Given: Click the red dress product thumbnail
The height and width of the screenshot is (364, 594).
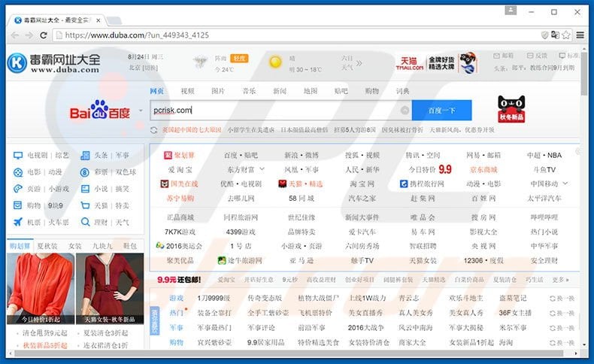Looking at the screenshot, I should 110,289.
